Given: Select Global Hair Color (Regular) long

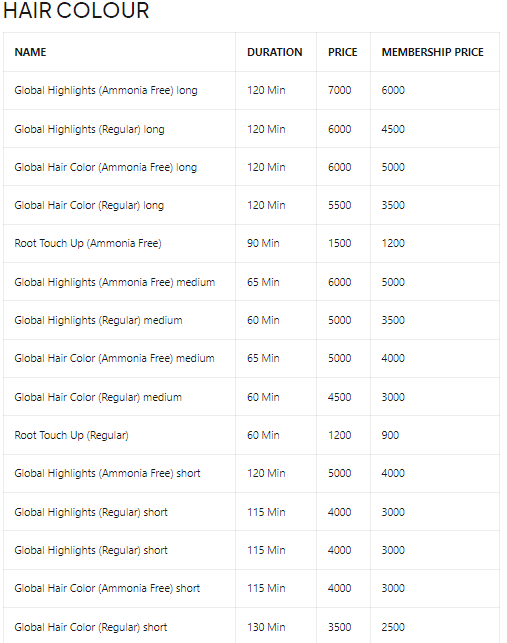Looking at the screenshot, I should point(89,205).
